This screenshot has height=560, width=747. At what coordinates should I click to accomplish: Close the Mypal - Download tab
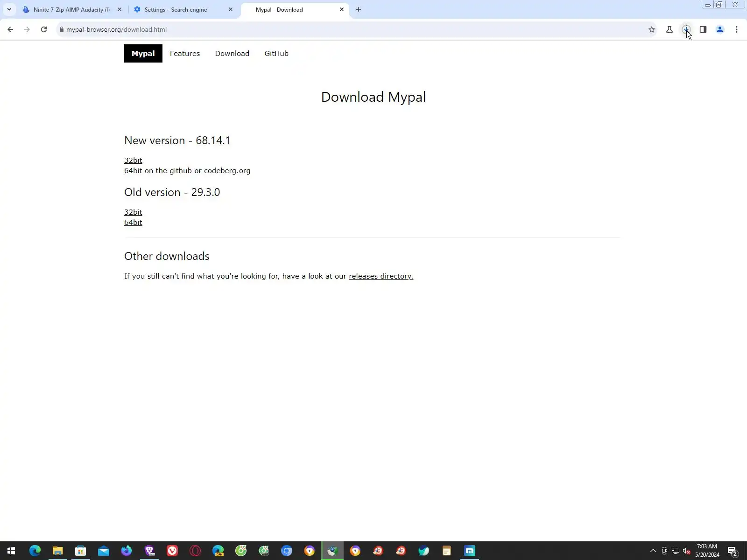(341, 9)
